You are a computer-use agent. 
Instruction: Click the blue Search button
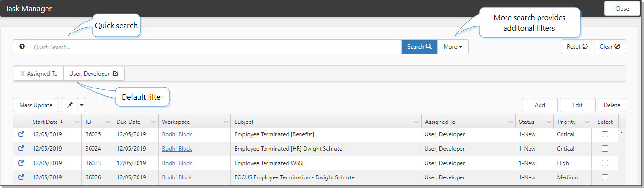coord(419,47)
